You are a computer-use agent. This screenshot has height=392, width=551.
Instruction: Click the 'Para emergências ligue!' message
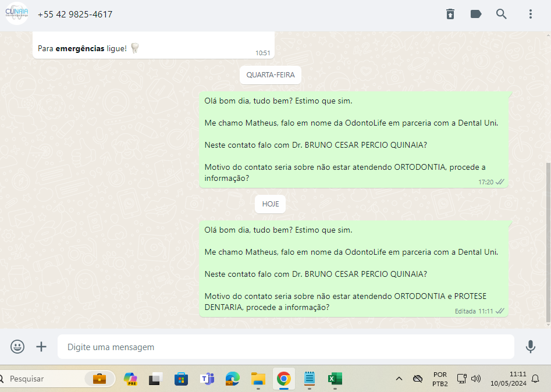tap(154, 45)
